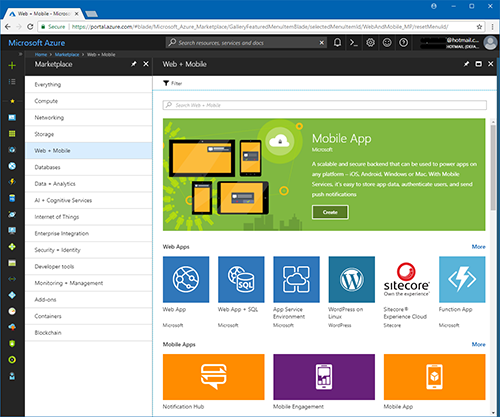
Task: Select Developer tools category
Action: [x=89, y=267]
